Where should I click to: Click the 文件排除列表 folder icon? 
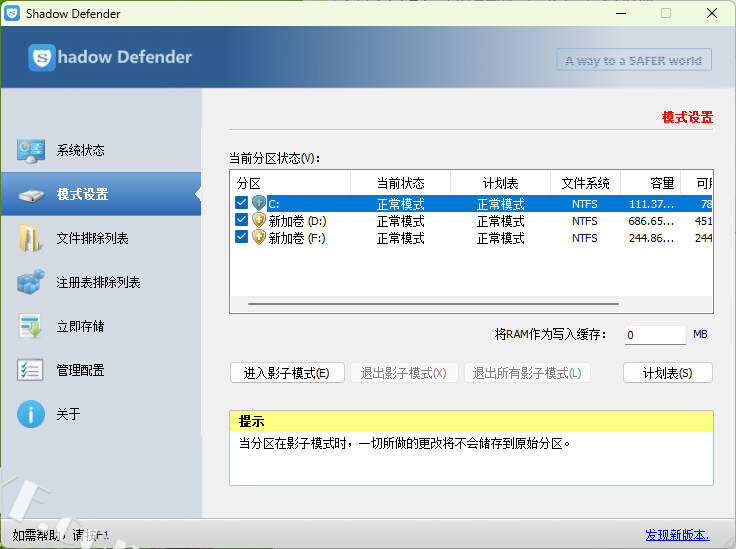coord(30,238)
